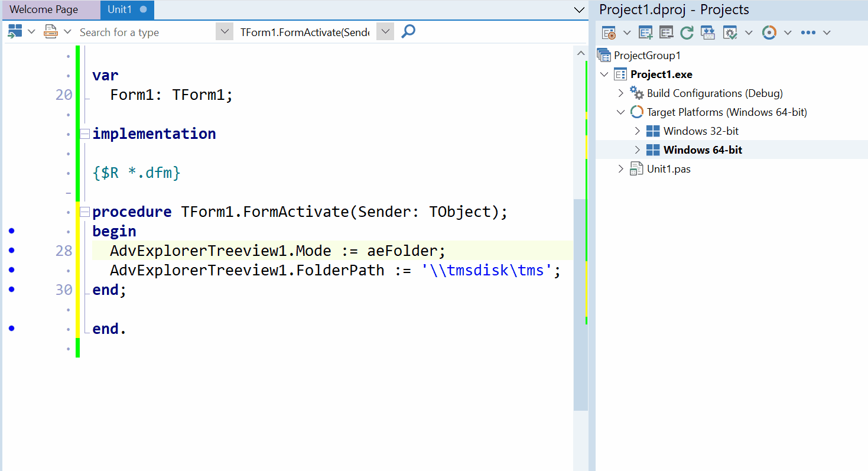Open the dropdown beside the three-dots icon
The width and height of the screenshot is (868, 471).
click(827, 33)
